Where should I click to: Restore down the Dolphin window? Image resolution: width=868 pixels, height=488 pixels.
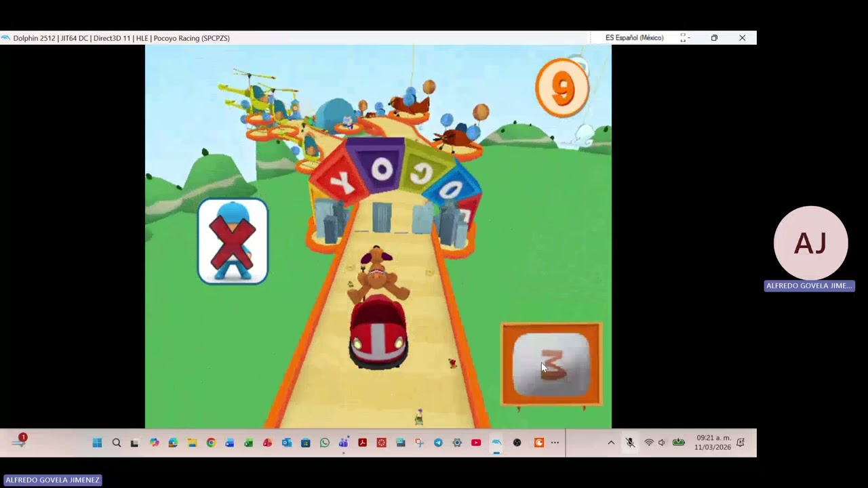pyautogui.click(x=714, y=38)
